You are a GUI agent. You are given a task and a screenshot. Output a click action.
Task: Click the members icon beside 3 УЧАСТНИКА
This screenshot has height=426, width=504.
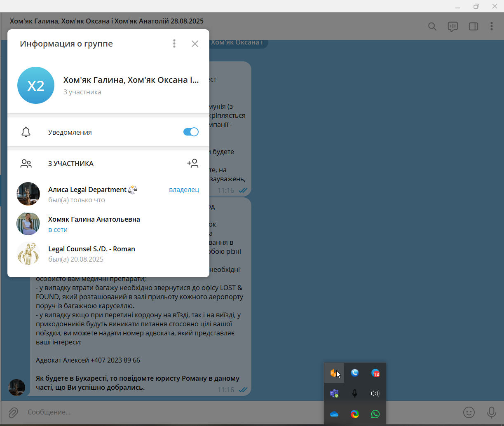coord(26,164)
